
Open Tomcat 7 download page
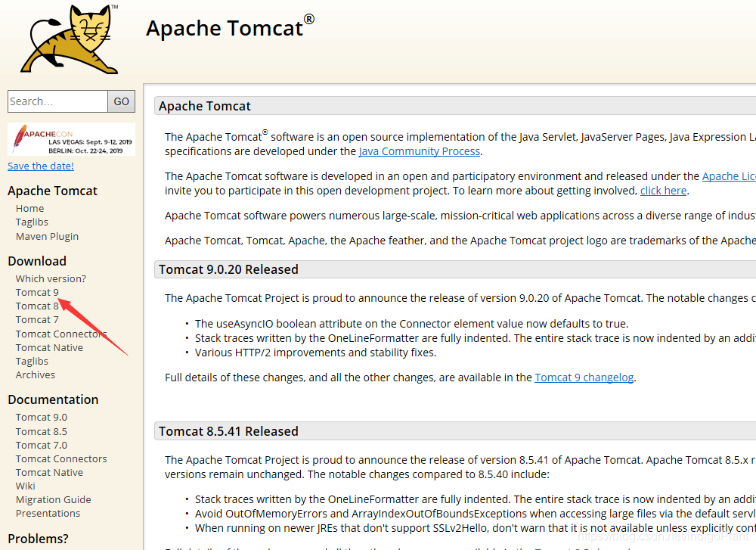[37, 319]
